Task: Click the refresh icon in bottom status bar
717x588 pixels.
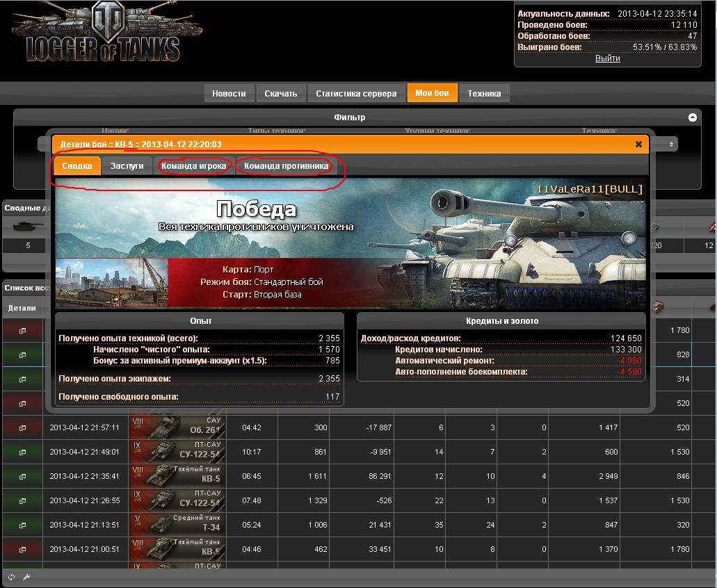Action: coord(11,577)
